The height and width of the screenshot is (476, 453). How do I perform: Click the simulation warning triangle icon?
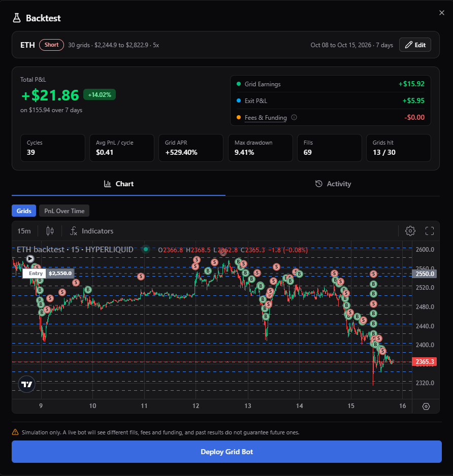15,432
